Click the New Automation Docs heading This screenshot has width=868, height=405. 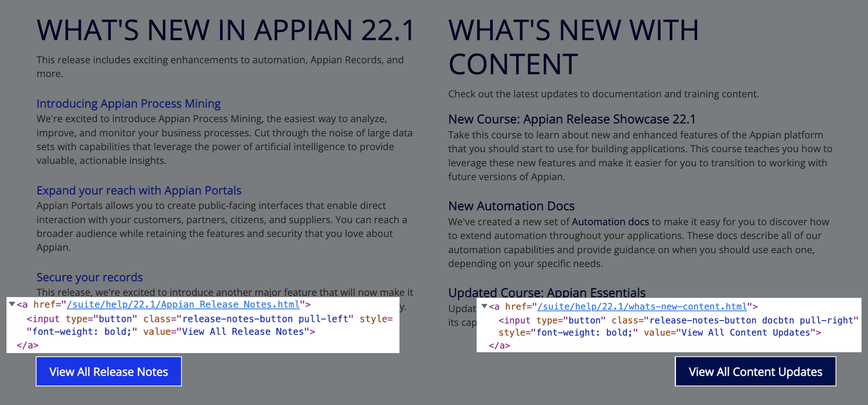point(511,206)
